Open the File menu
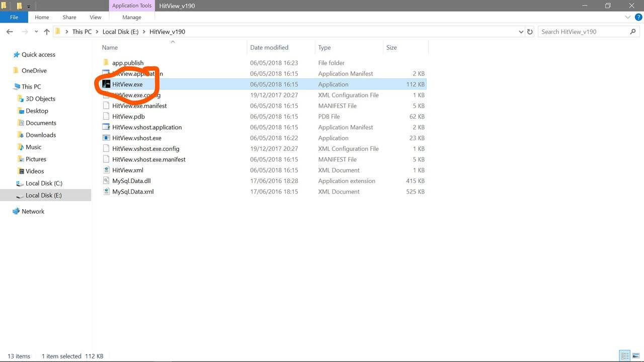The width and height of the screenshot is (644, 362). click(14, 17)
